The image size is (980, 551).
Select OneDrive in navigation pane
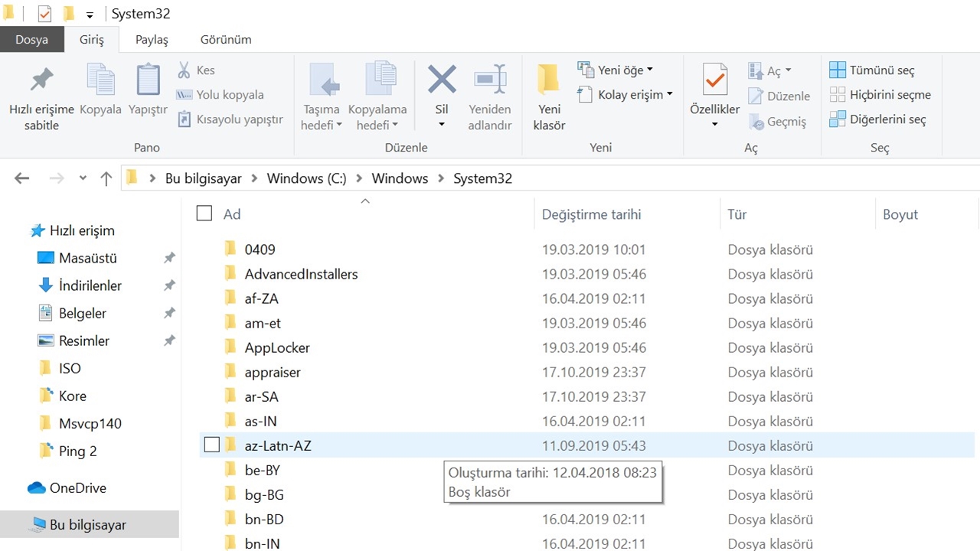(x=77, y=488)
